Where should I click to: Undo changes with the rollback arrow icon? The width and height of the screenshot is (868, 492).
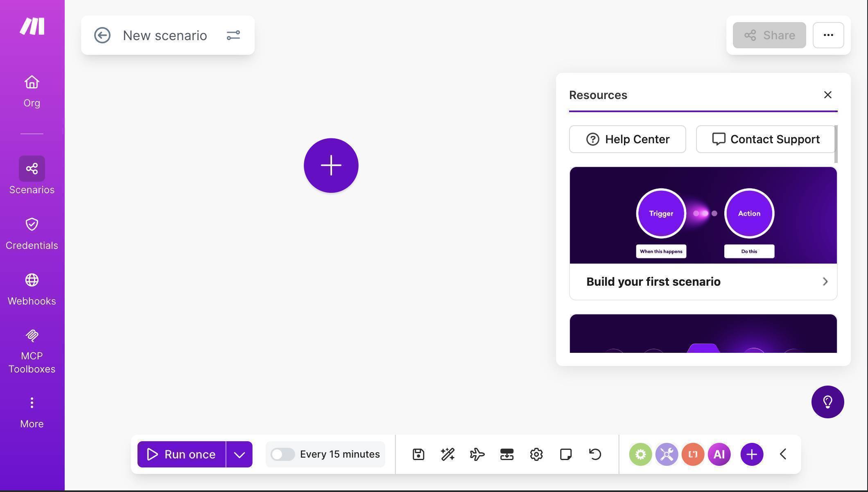[595, 454]
